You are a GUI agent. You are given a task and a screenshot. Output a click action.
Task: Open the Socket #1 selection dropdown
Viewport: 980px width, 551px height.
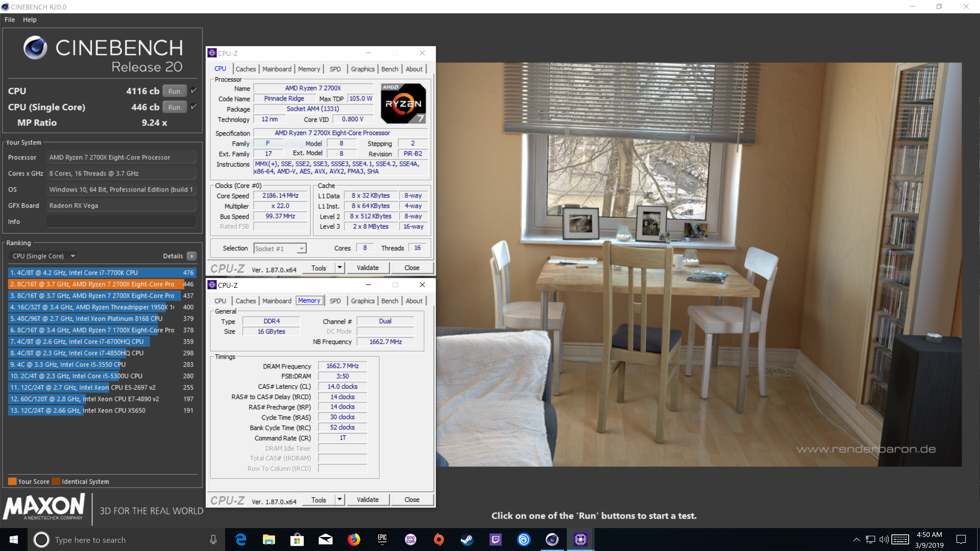click(301, 248)
